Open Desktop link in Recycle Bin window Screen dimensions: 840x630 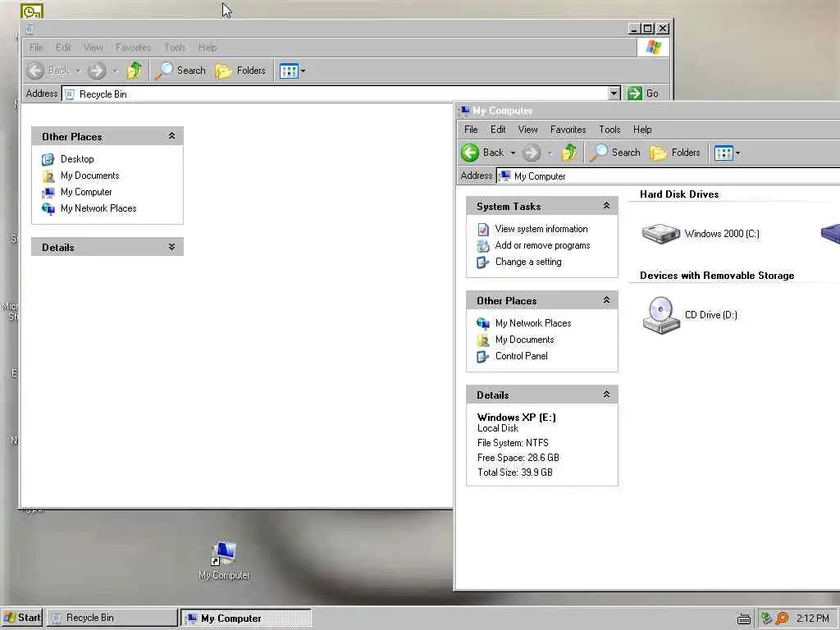click(x=77, y=159)
